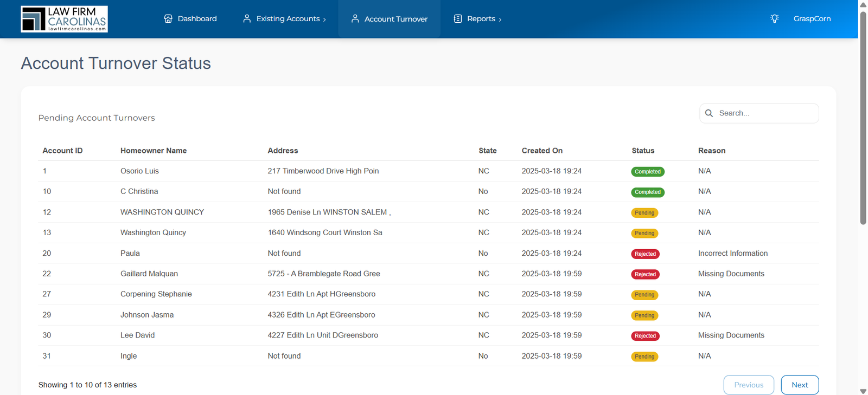Expand the Reports menu chevron

[x=500, y=20]
